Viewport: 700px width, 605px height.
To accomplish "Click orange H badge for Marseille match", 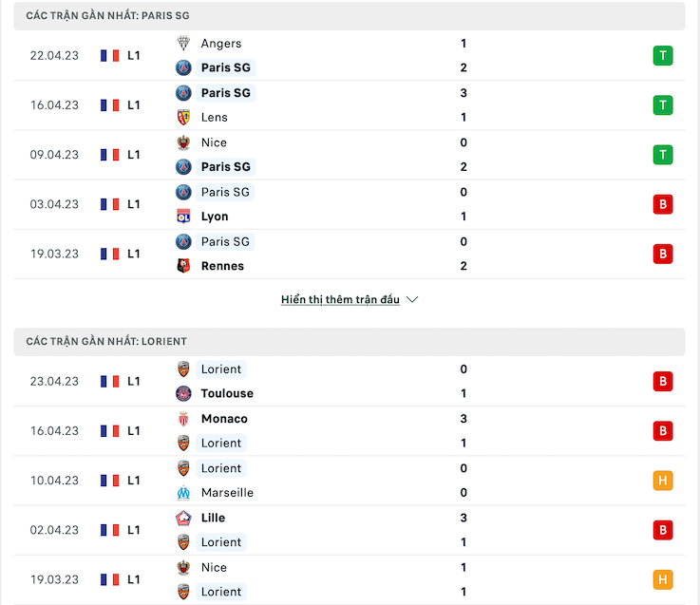I will point(663,481).
